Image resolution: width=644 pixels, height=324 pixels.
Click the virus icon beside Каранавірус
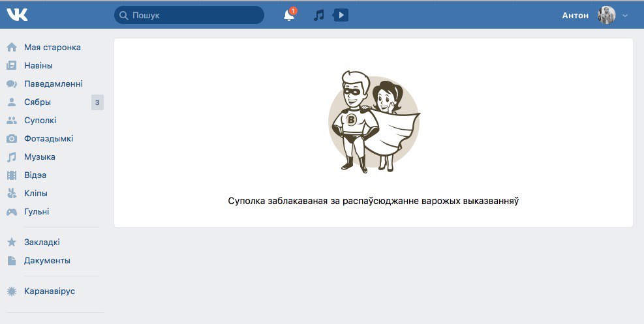[12, 291]
